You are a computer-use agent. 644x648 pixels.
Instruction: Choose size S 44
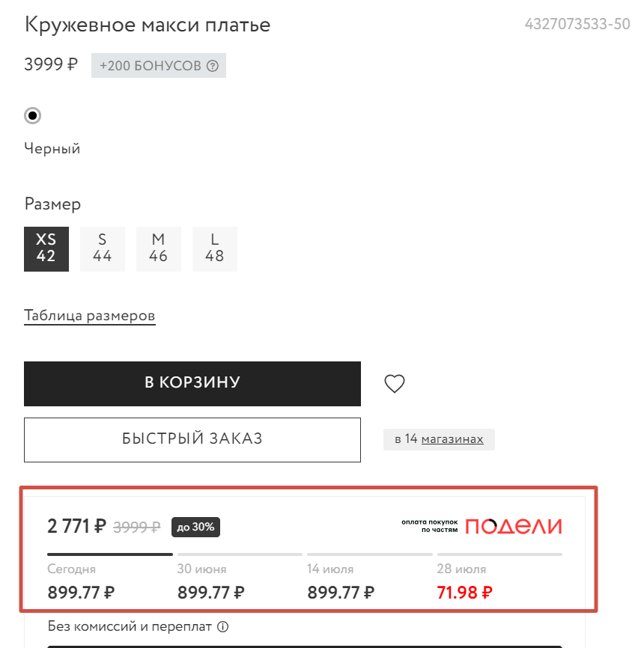[x=103, y=248]
